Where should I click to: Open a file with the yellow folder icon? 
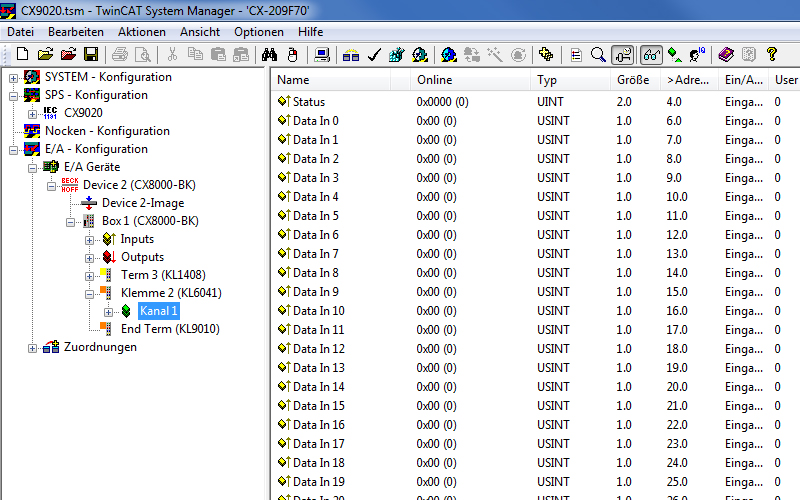click(45, 54)
